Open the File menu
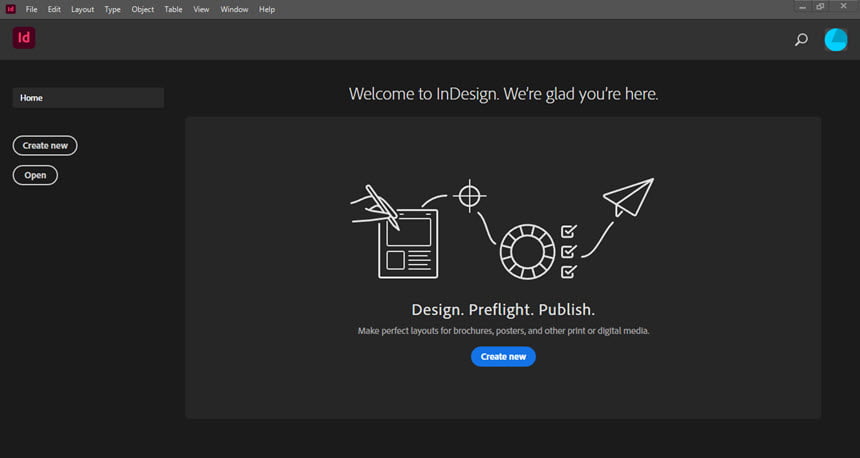 tap(31, 9)
